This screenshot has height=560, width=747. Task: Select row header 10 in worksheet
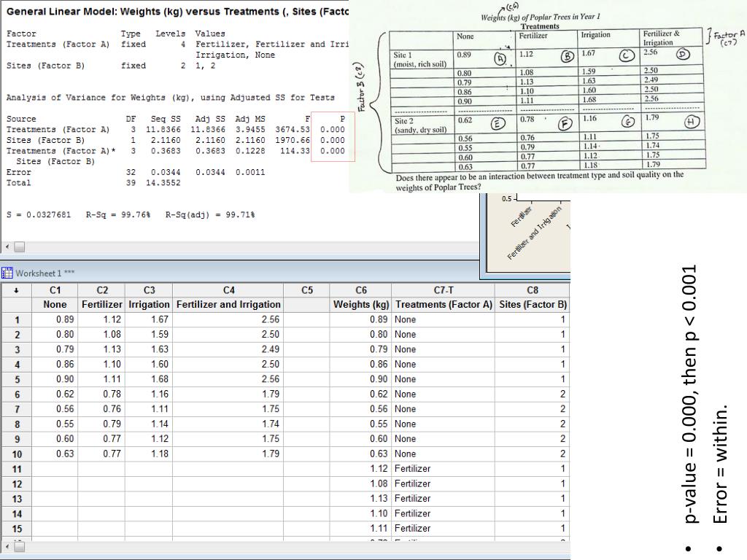(17, 454)
